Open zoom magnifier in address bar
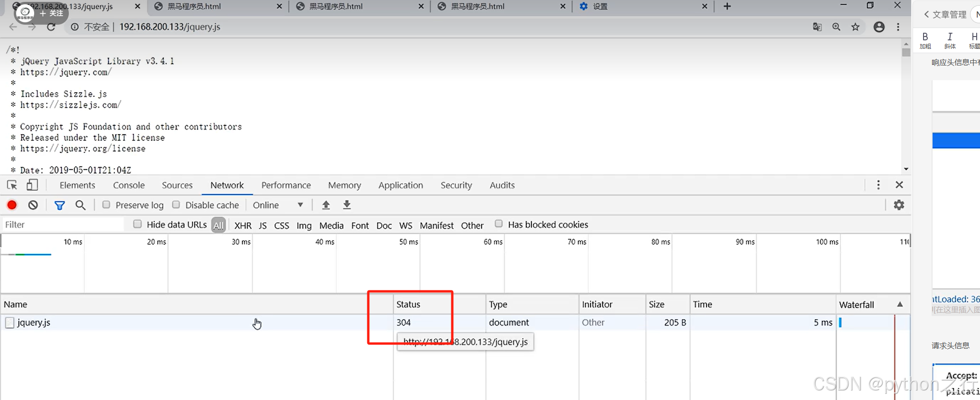The width and height of the screenshot is (980, 400). (x=836, y=27)
